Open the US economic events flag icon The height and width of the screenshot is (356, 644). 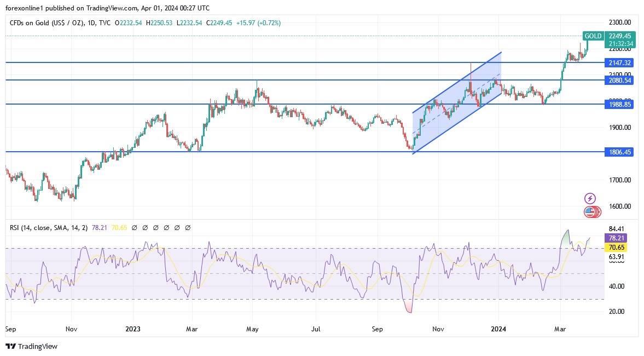click(x=590, y=212)
